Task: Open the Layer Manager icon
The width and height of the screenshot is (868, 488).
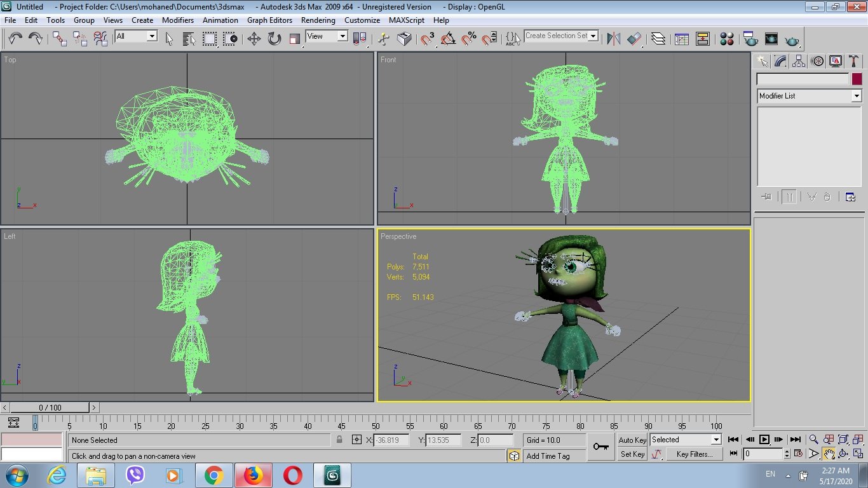Action: pos(659,39)
